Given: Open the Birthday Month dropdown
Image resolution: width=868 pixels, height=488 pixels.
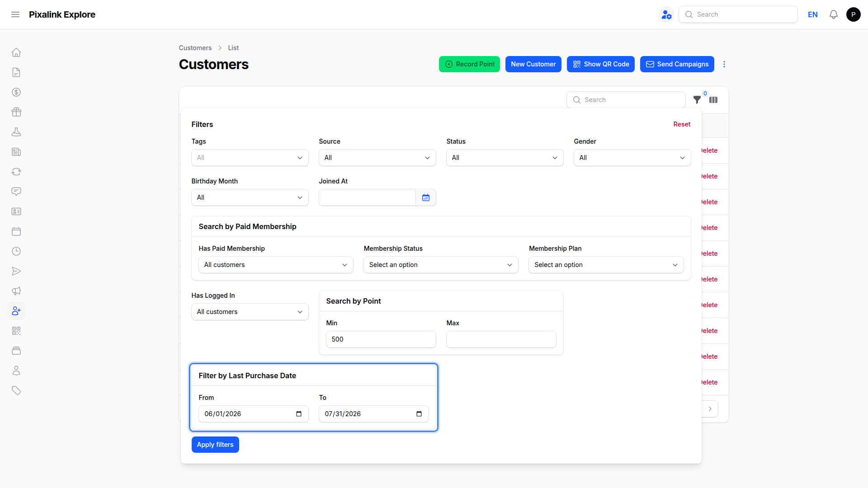Looking at the screenshot, I should click(x=250, y=197).
